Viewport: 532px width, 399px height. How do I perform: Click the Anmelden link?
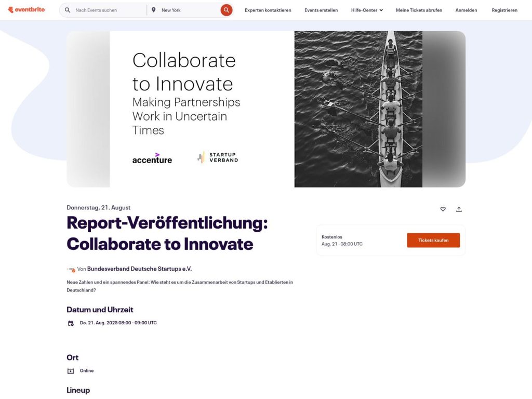click(x=466, y=10)
